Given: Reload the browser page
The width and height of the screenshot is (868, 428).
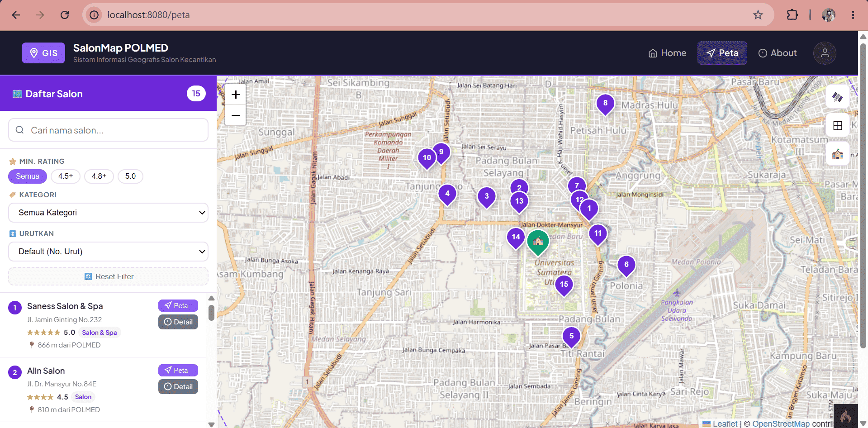Looking at the screenshot, I should pyautogui.click(x=65, y=15).
